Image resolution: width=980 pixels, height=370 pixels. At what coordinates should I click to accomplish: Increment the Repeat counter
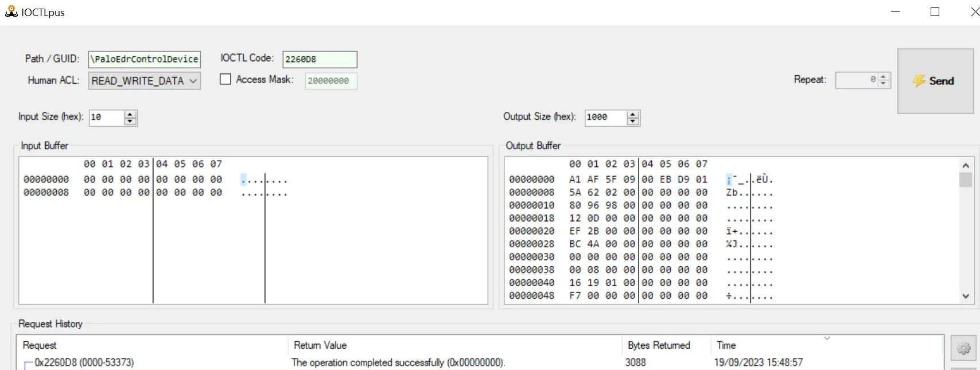(884, 77)
